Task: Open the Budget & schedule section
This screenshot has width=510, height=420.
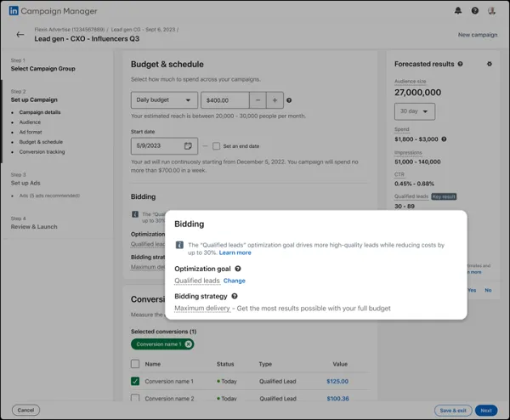Action: pos(41,142)
